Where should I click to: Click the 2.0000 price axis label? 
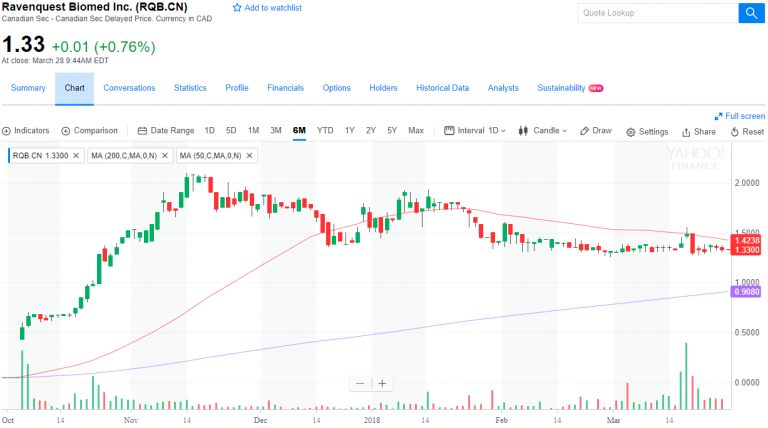coord(746,183)
